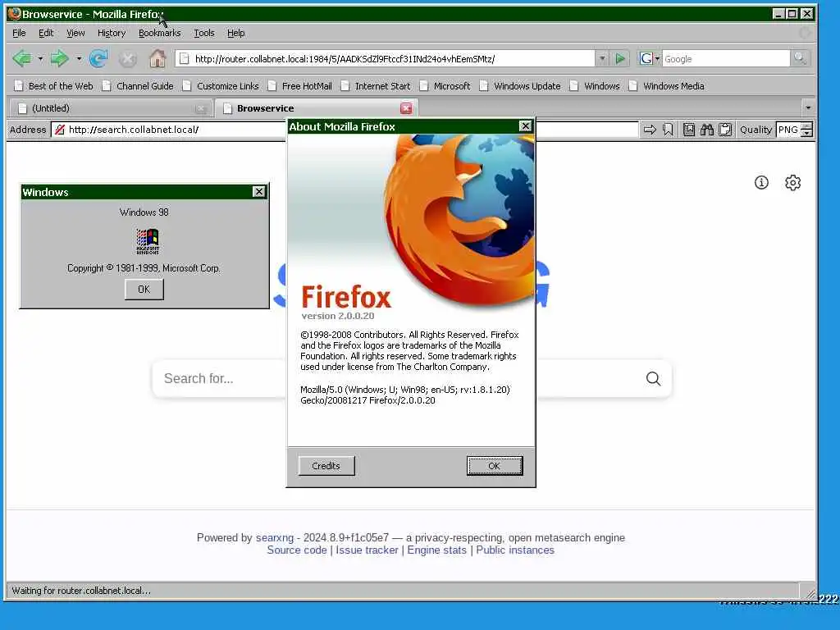This screenshot has width=840, height=630.
Task: Close the Windows 98 dialog with X
Action: tap(258, 191)
